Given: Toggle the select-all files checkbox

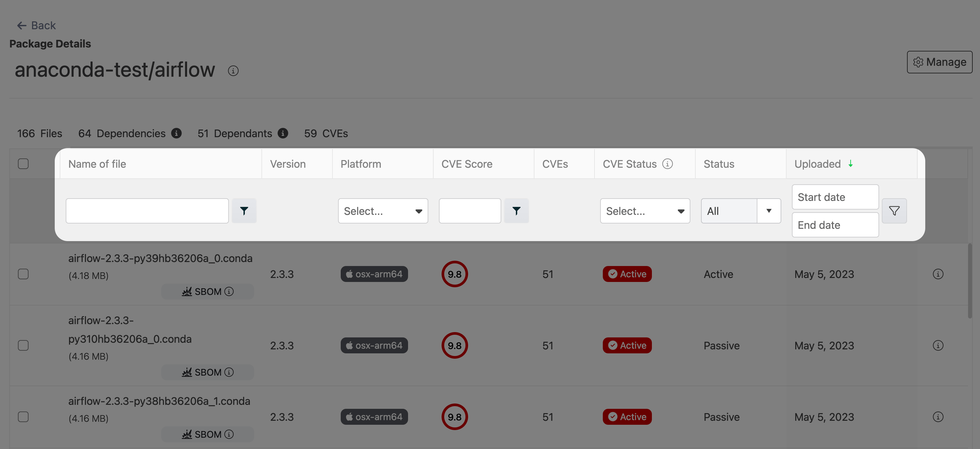Looking at the screenshot, I should point(23,164).
